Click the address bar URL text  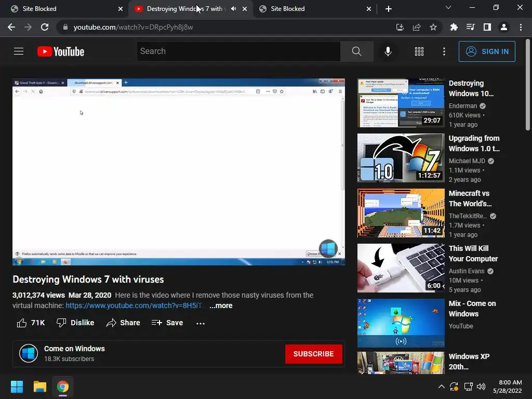[x=133, y=27]
